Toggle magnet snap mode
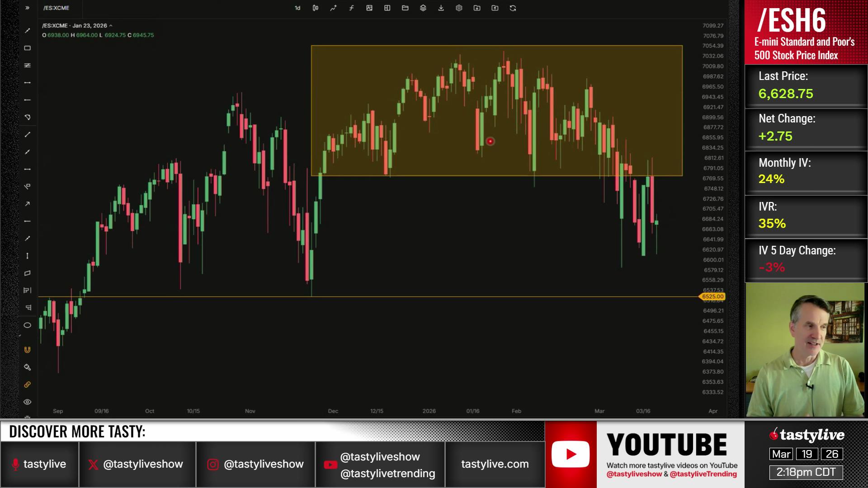Image resolution: width=868 pixels, height=488 pixels. click(27, 350)
